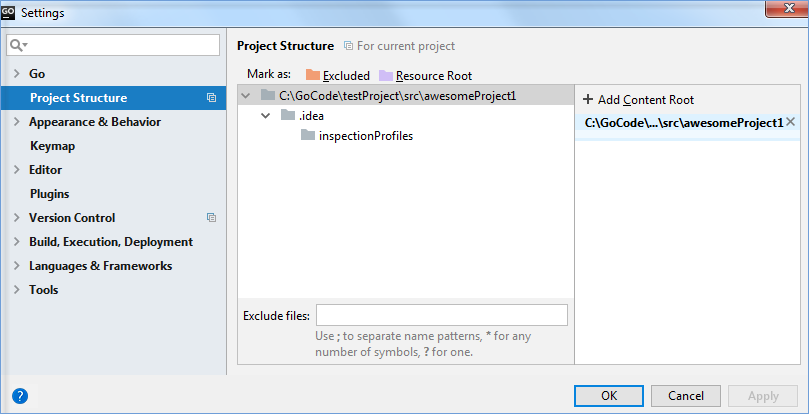Viewport: 809px width, 414px height.
Task: Open the Plugins settings page
Action: (49, 194)
